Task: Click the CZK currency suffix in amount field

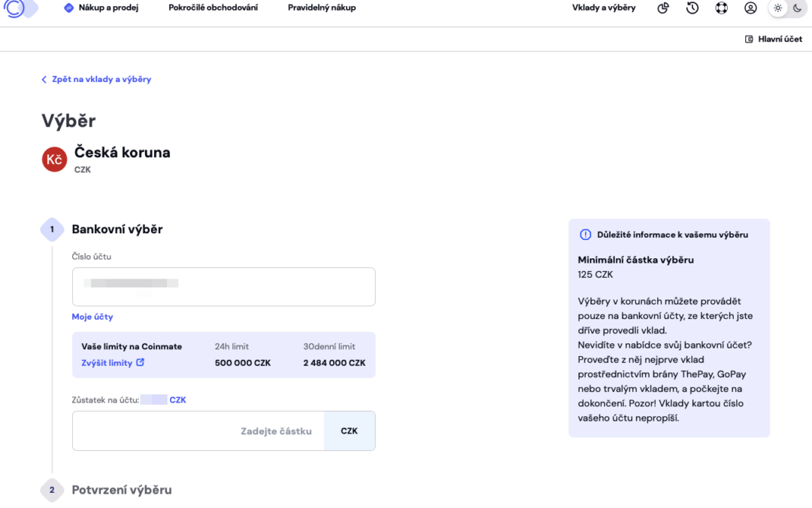Action: [x=350, y=430]
